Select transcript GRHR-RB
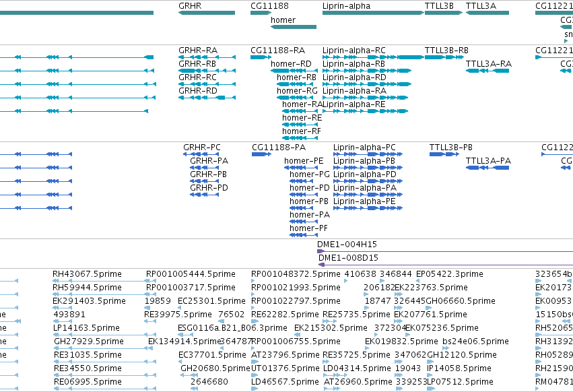Viewport: 573px width, 392px height. (x=207, y=71)
